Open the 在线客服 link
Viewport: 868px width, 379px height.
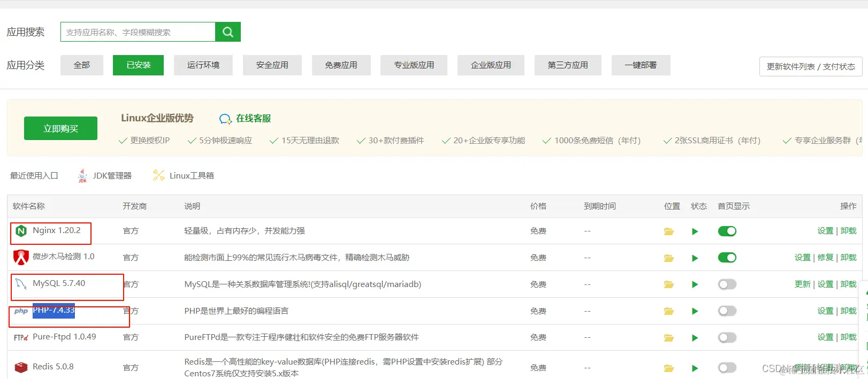click(254, 119)
